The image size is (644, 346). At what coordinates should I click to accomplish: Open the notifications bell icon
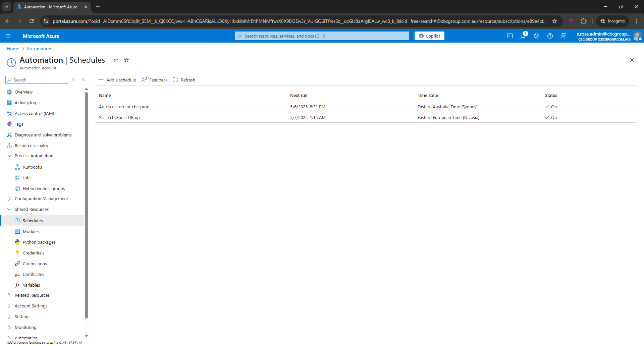(x=523, y=36)
